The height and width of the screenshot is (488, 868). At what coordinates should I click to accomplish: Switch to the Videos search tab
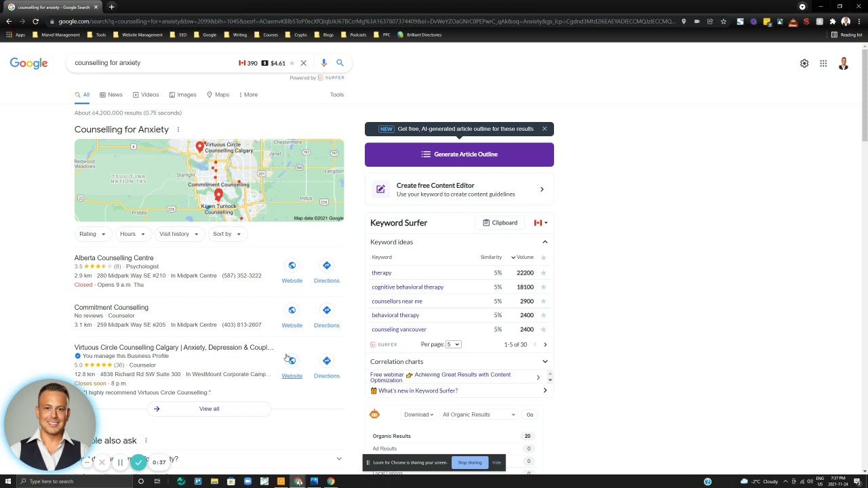coord(146,95)
